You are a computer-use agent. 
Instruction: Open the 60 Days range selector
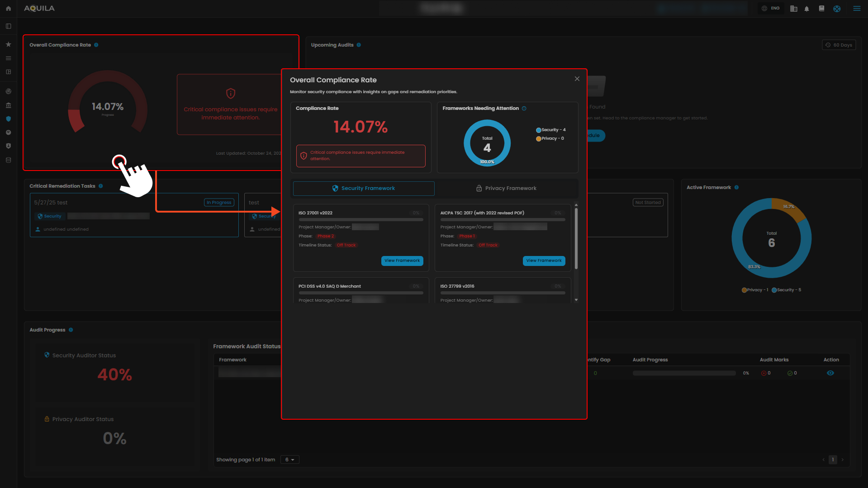click(839, 45)
